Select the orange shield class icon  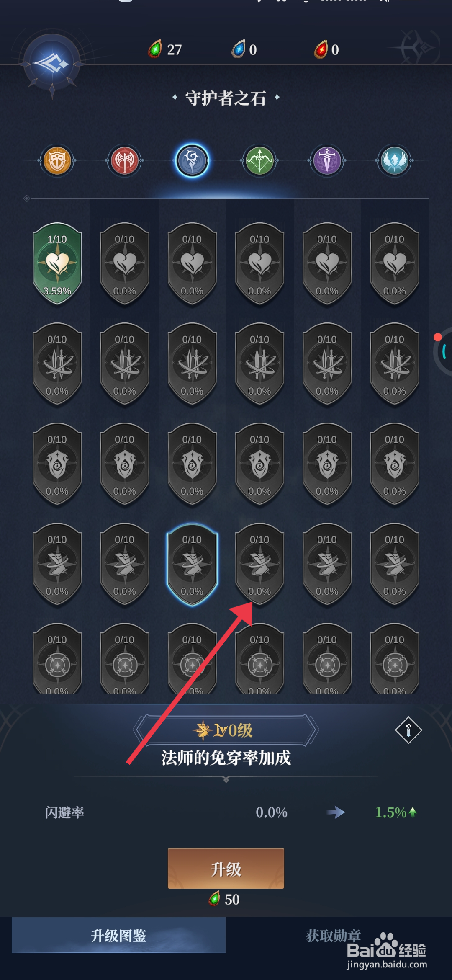pyautogui.click(x=57, y=160)
